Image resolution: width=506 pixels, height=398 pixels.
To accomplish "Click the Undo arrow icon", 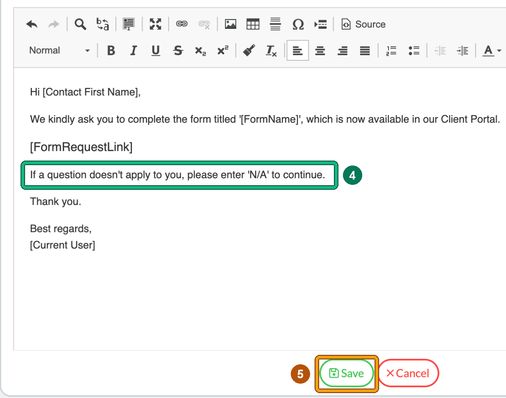I will (32, 24).
